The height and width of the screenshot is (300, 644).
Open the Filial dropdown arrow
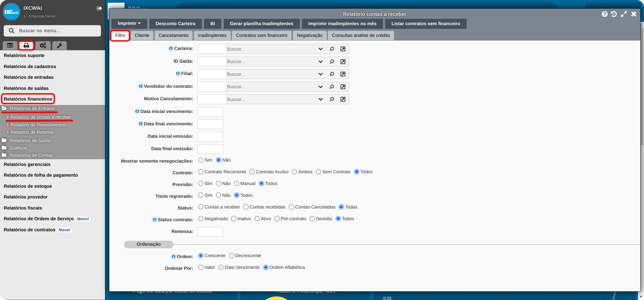click(320, 74)
